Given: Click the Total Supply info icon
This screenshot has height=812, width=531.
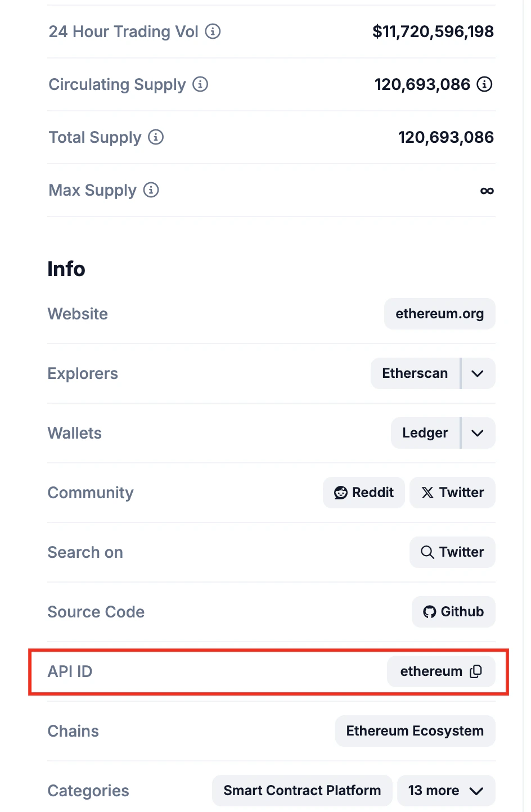Looking at the screenshot, I should tap(156, 137).
